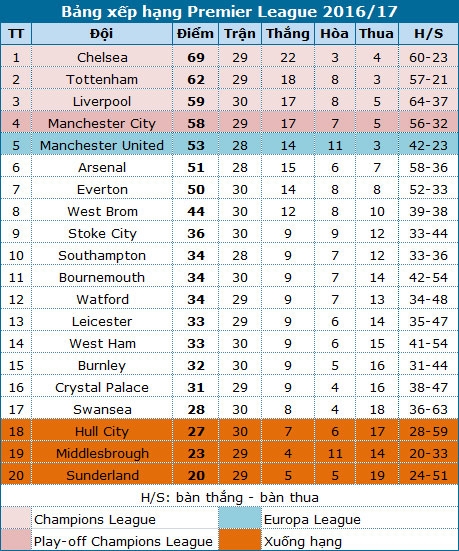Click the Premier League 2016/17 title
Viewport: 459px width, 551px height.
[x=230, y=12]
